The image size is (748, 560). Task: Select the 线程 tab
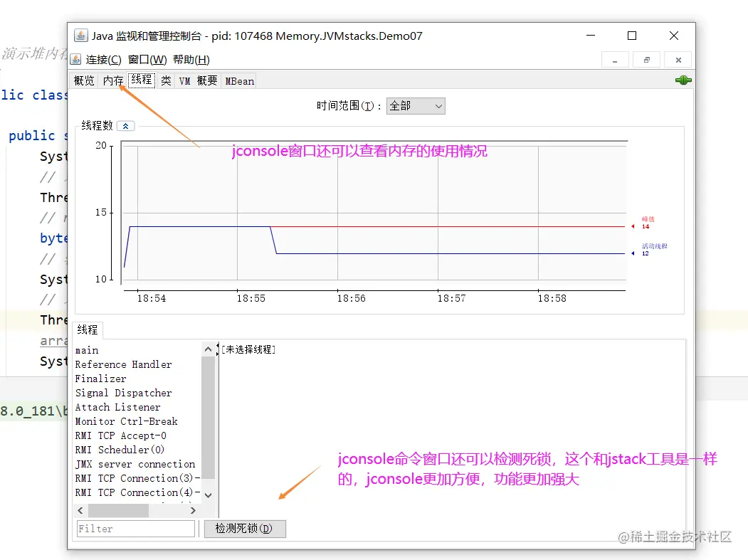click(x=142, y=80)
